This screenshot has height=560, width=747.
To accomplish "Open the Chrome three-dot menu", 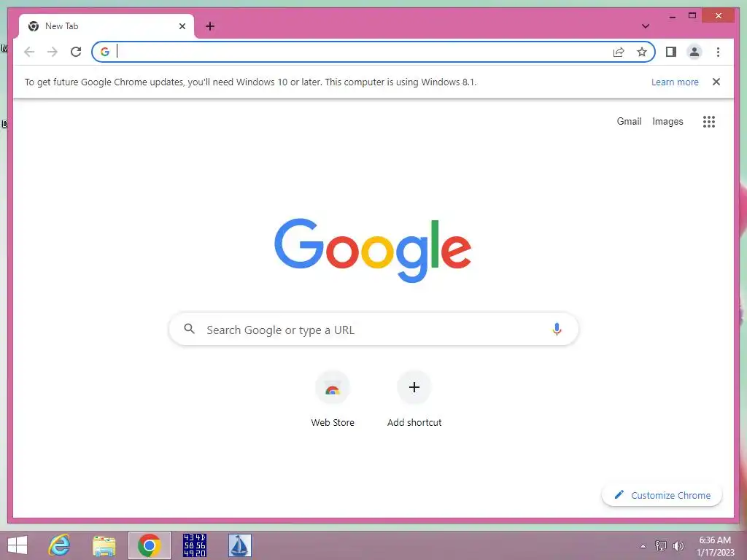I will coord(718,52).
